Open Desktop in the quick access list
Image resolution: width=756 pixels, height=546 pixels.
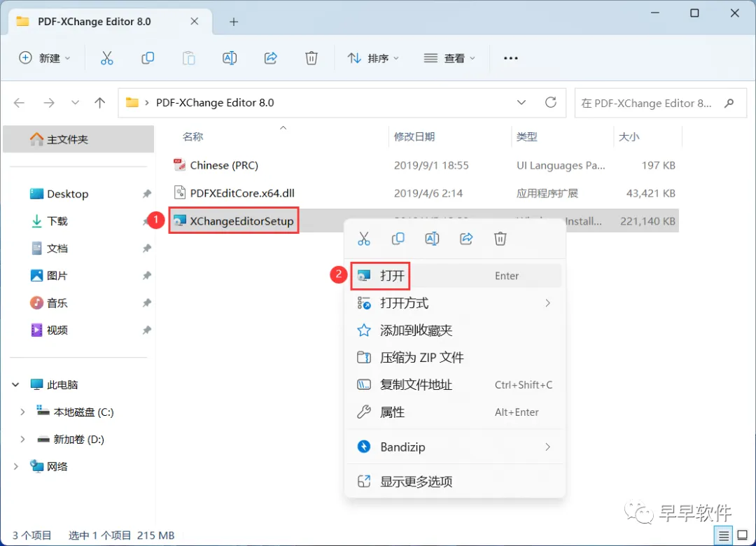pyautogui.click(x=67, y=194)
